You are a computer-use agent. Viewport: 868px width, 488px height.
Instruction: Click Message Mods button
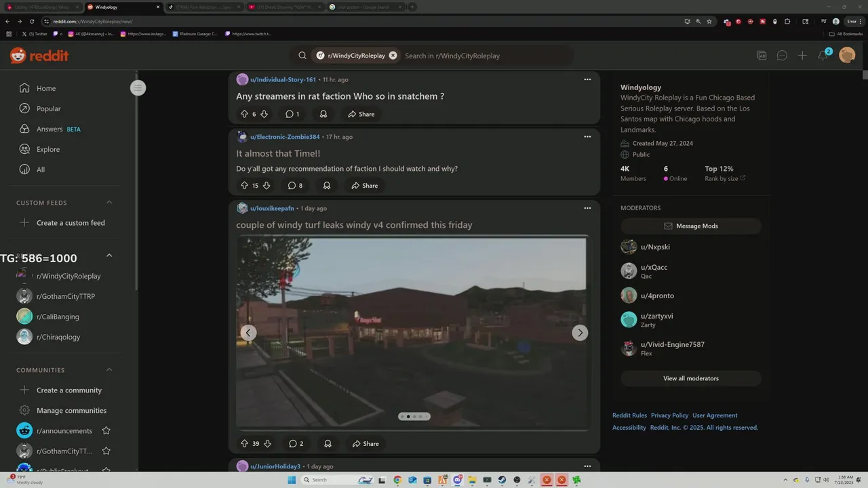pos(691,226)
